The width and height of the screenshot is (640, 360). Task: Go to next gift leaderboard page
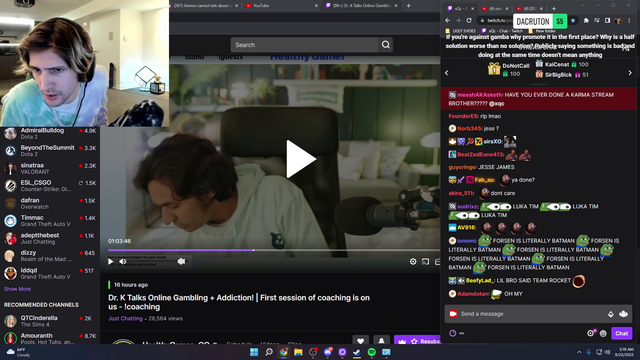[630, 73]
